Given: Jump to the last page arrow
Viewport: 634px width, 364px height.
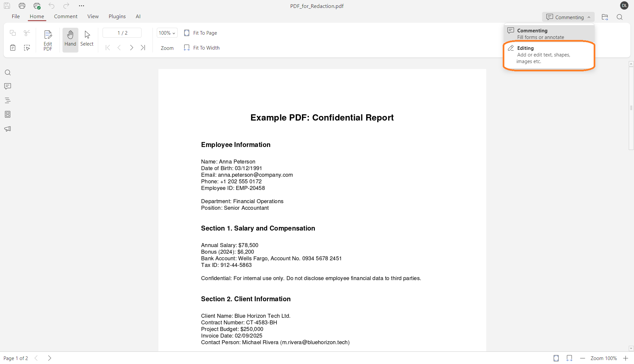Looking at the screenshot, I should 143,47.
